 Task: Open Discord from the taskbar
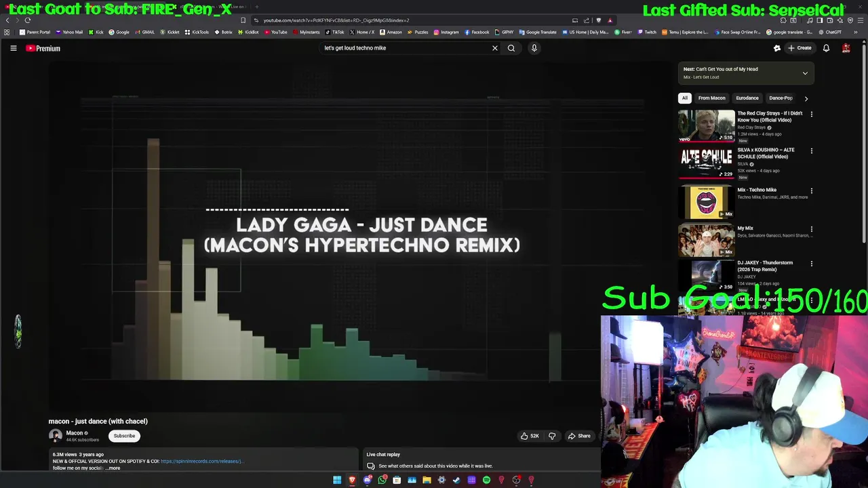coord(367,480)
